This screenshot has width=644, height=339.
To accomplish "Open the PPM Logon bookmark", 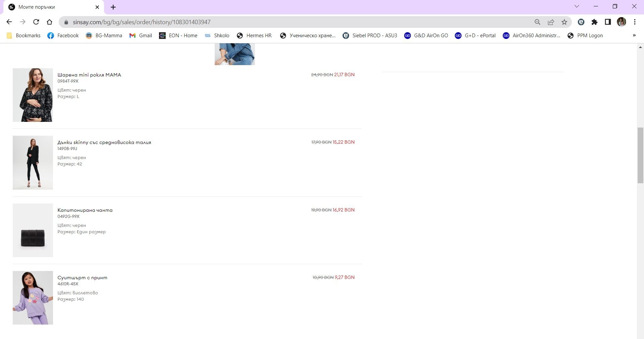I will tap(585, 35).
